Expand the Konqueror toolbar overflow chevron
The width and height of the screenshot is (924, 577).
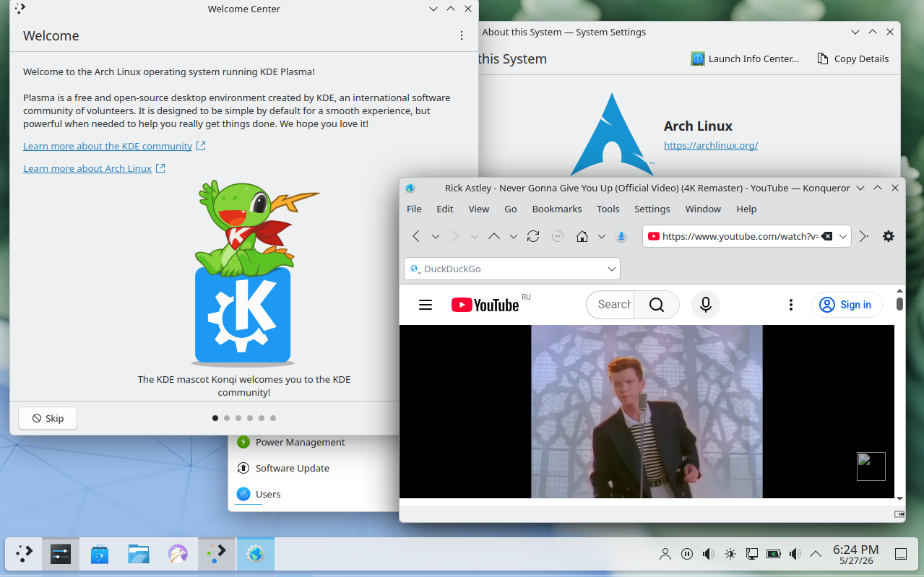click(864, 236)
